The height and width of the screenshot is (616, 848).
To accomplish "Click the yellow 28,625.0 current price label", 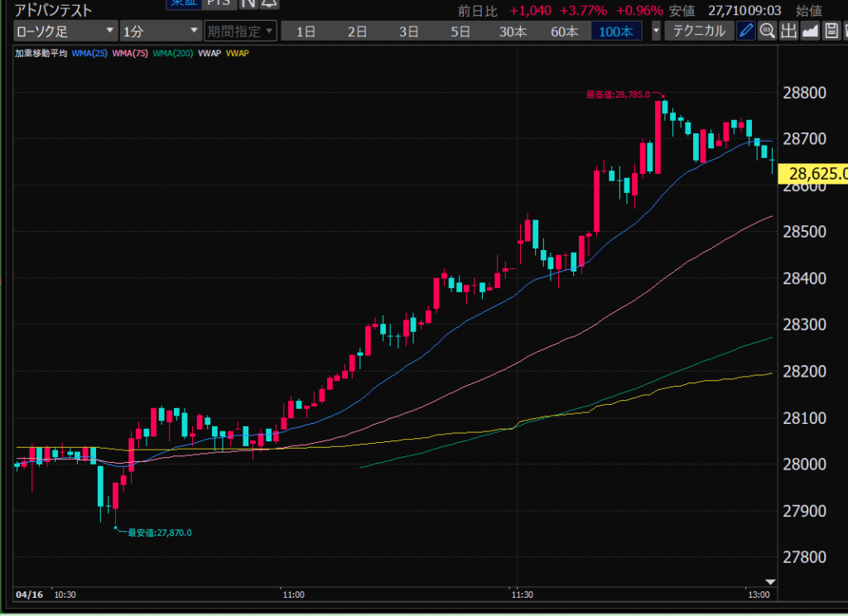I will pyautogui.click(x=817, y=174).
